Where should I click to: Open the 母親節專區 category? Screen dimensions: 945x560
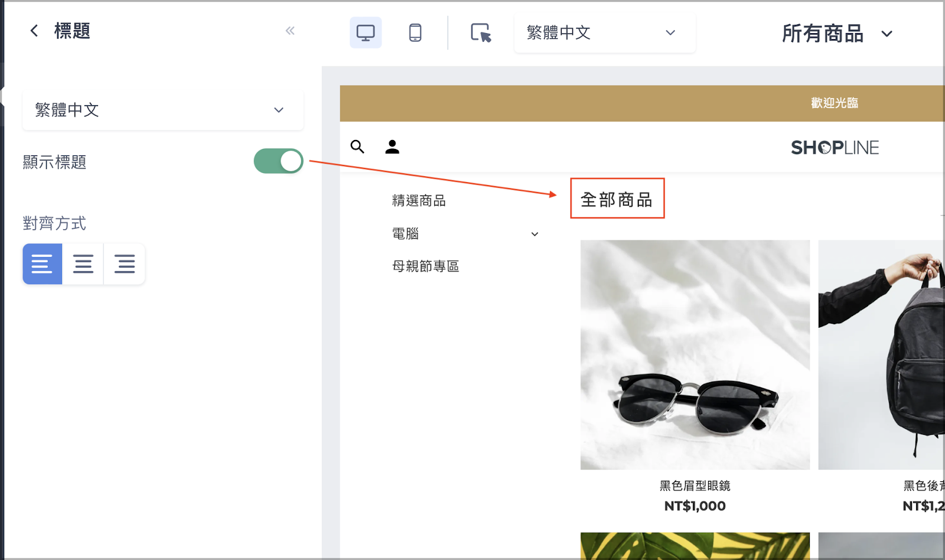[425, 266]
